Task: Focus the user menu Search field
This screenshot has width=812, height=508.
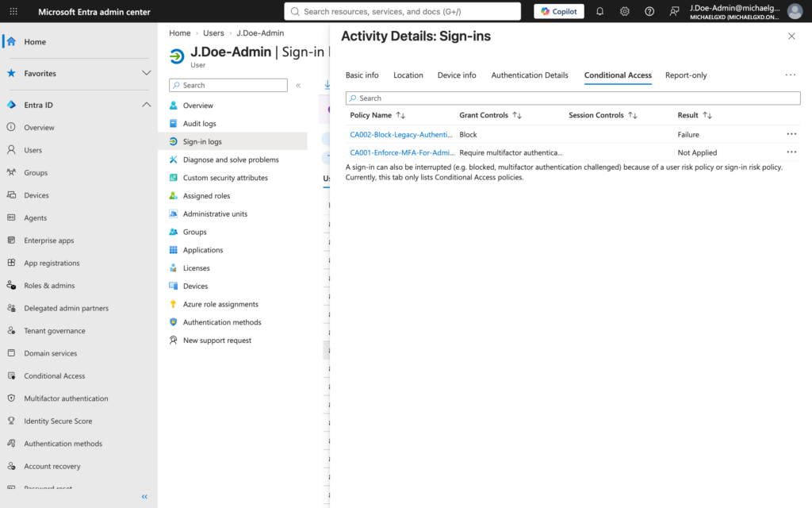Action: pyautogui.click(x=228, y=85)
